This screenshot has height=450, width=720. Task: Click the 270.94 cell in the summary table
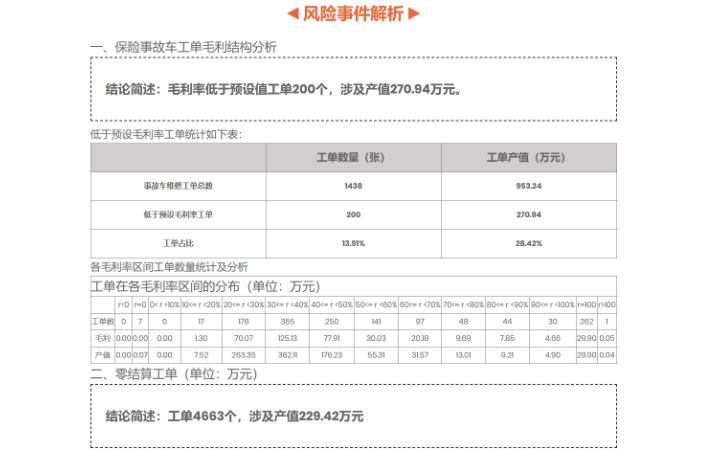tap(529, 214)
